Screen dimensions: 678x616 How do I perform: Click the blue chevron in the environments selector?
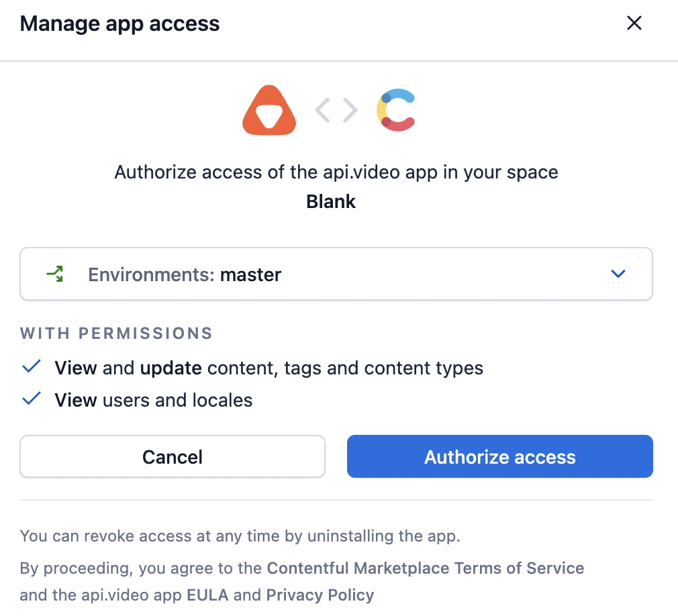(618, 274)
